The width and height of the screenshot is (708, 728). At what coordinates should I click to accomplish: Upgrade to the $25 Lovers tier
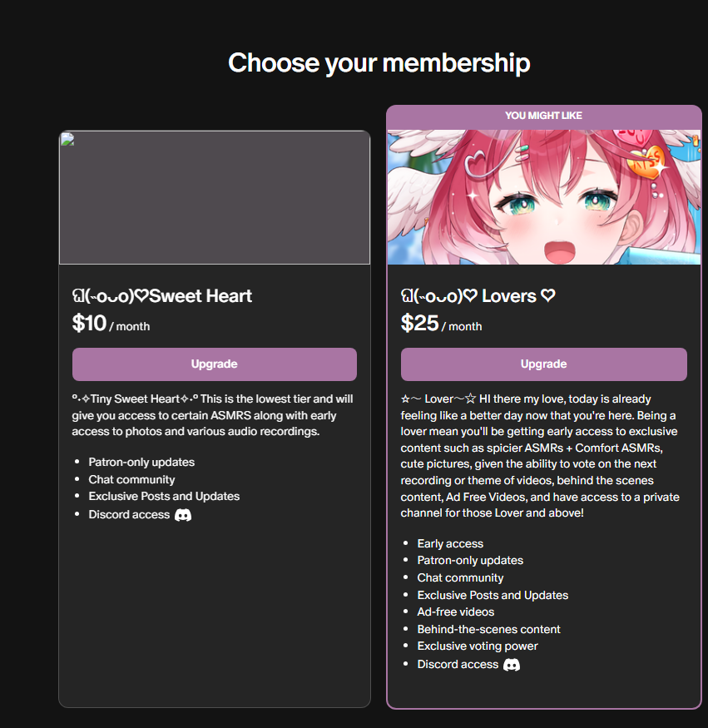(x=543, y=364)
